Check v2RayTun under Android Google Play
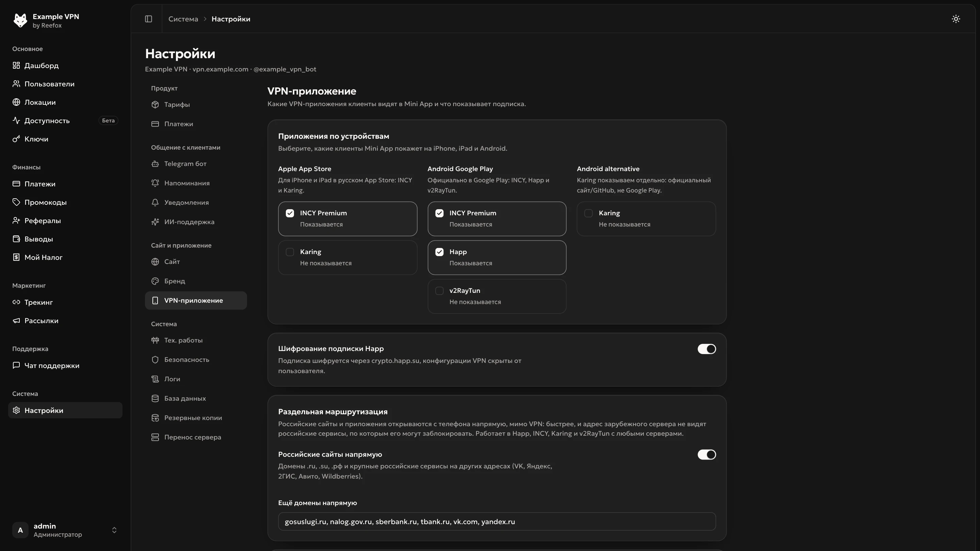The width and height of the screenshot is (980, 551). (x=439, y=291)
